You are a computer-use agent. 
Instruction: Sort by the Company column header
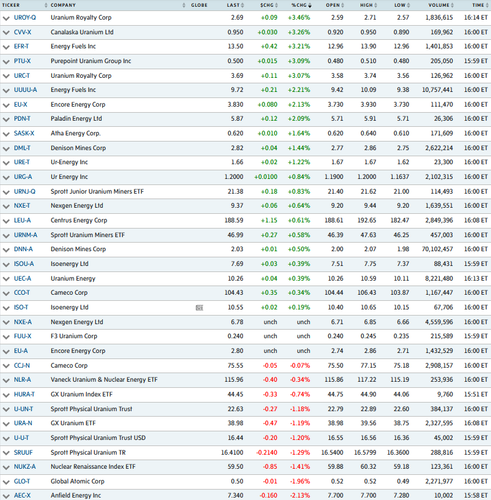pos(63,5)
